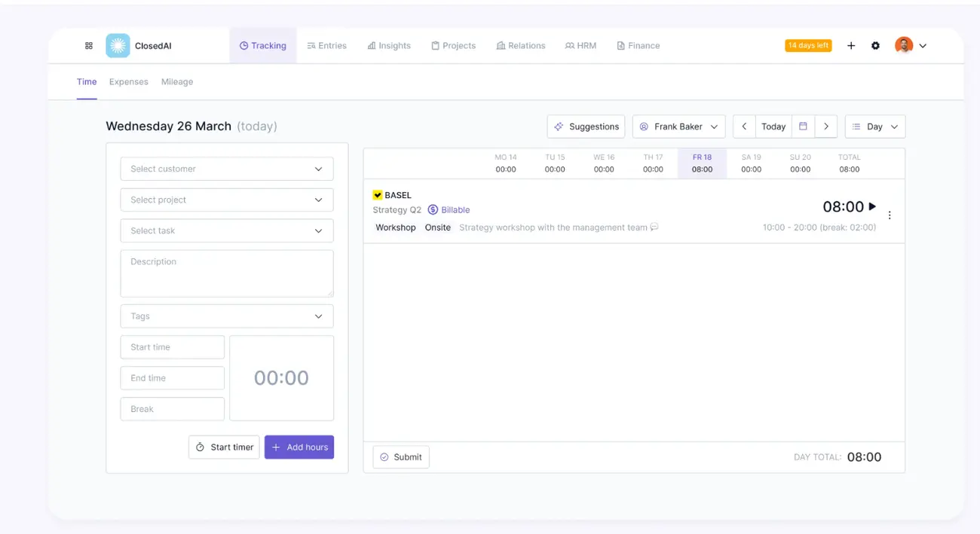This screenshot has height=534, width=980.
Task: Open three-dot menu on BASEL entry
Action: point(890,215)
